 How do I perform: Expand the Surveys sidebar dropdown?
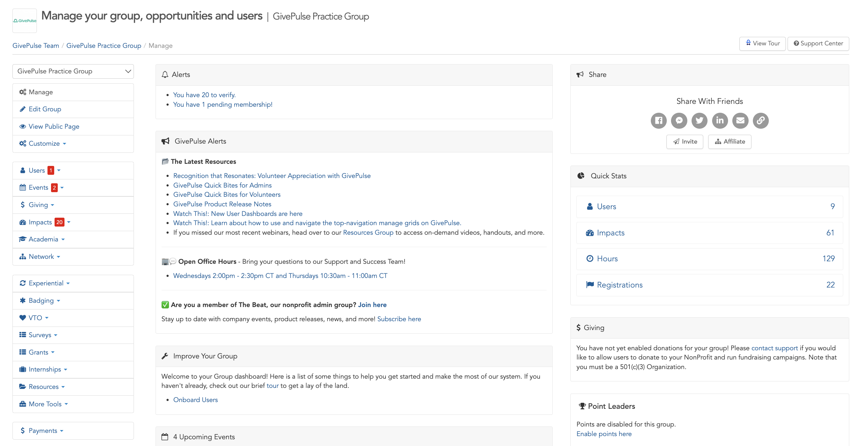tap(56, 335)
